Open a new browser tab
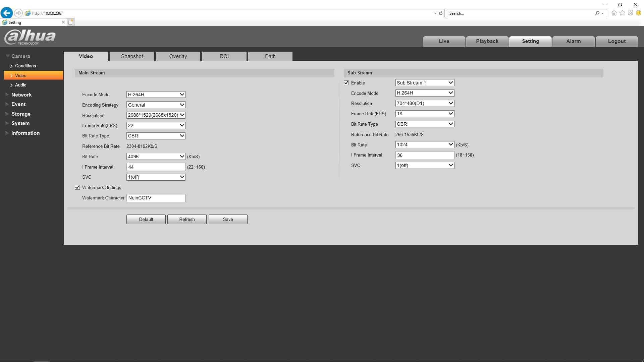Screen dimensions: 644x362 70,22
